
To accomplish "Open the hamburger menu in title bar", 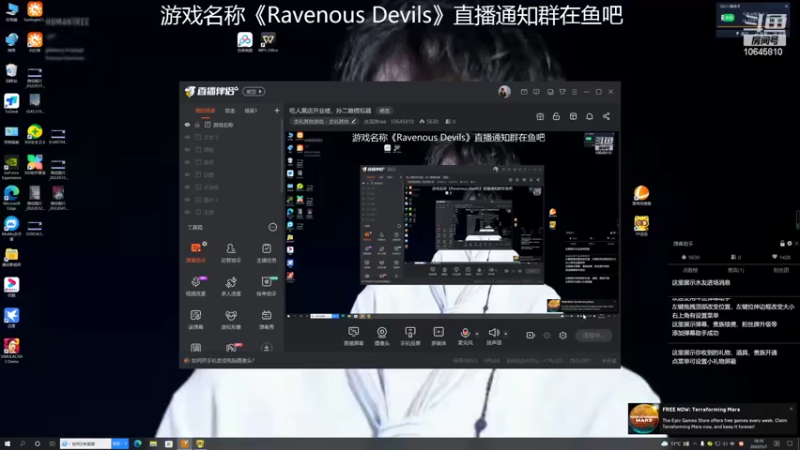I will click(x=574, y=92).
